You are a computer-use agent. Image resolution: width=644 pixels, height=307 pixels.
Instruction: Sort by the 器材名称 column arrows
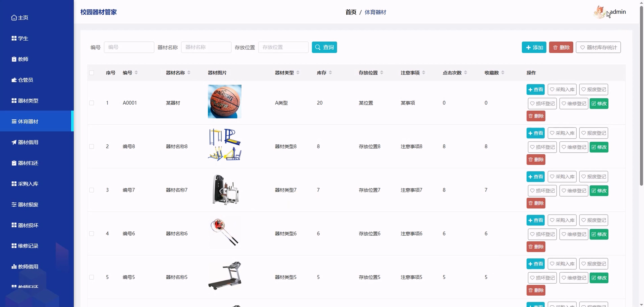[x=189, y=73]
